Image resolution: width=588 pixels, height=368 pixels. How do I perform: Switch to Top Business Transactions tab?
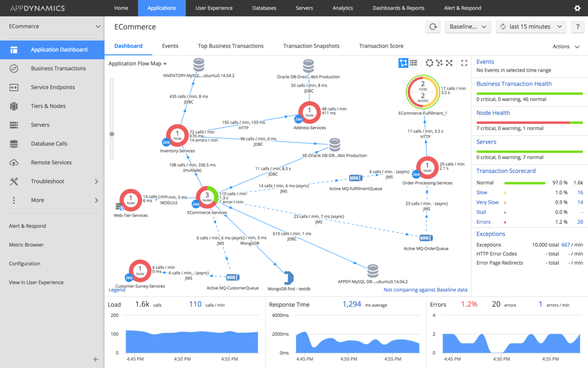pyautogui.click(x=231, y=46)
